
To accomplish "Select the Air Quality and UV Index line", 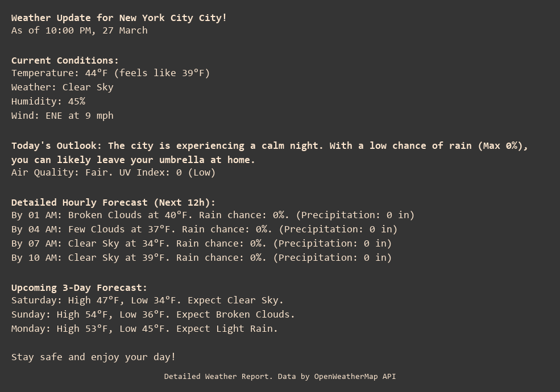I will coord(113,172).
